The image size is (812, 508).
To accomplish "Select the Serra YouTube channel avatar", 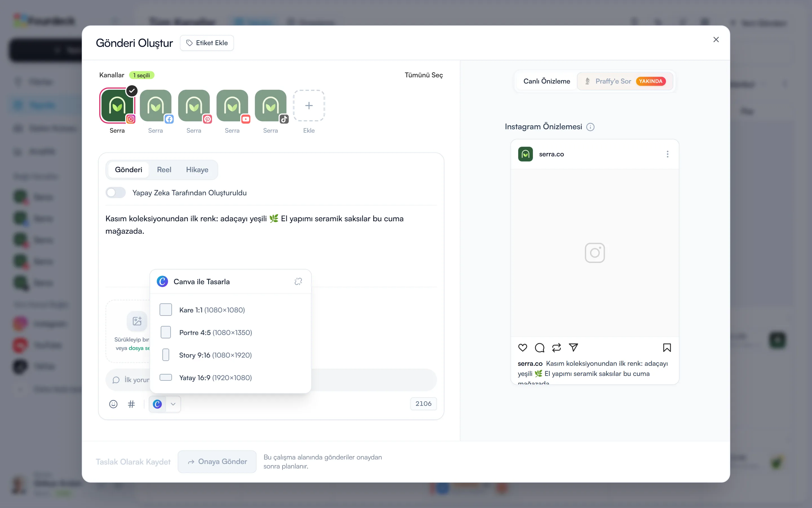I will point(232,106).
